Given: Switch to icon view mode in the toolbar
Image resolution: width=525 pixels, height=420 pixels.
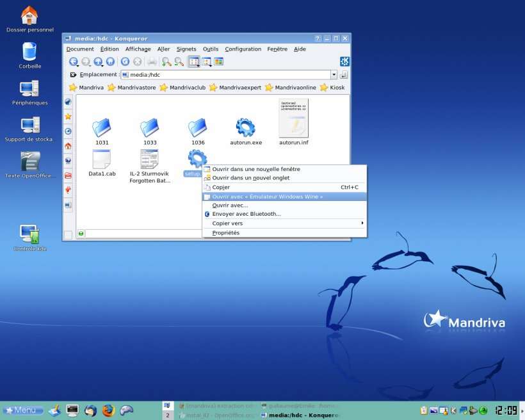Looking at the screenshot, I should click(x=194, y=61).
